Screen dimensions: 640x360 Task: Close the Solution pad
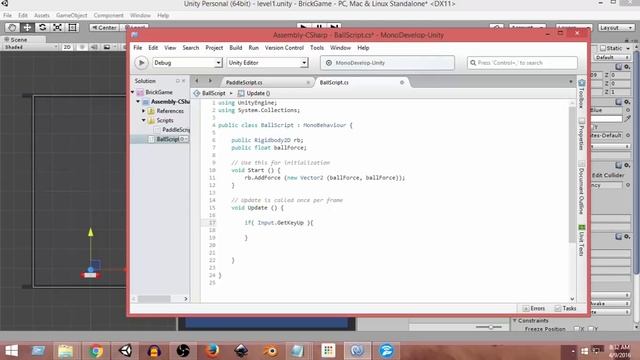(184, 81)
